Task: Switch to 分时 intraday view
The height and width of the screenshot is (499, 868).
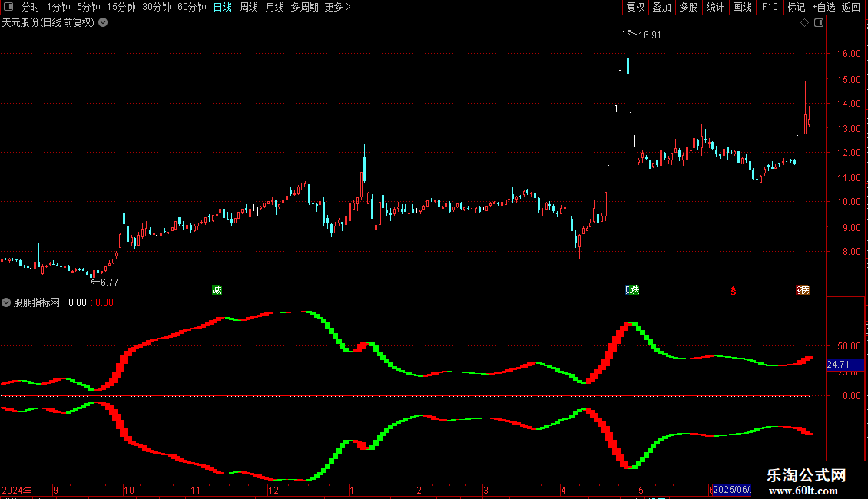Action: 31,7
